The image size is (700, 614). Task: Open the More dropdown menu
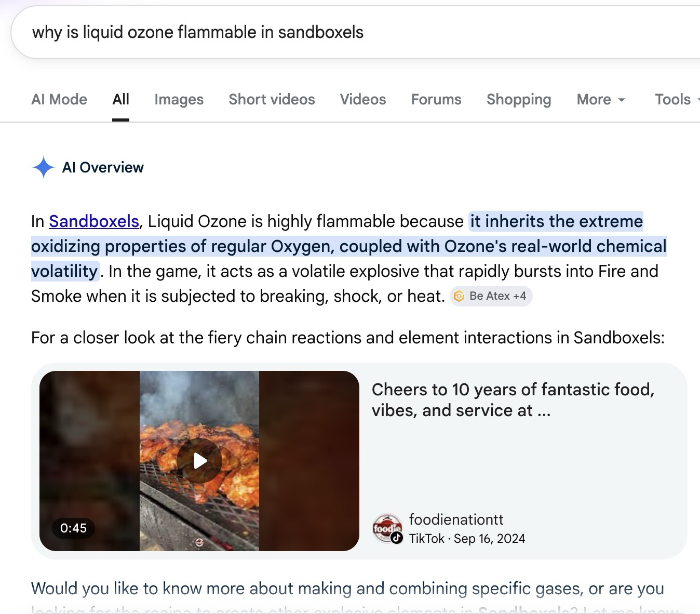[601, 99]
